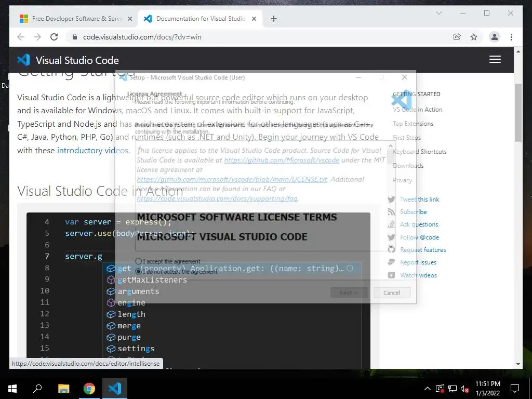This screenshot has height=399, width=532.
Task: Open Report issues link
Action: [418, 262]
